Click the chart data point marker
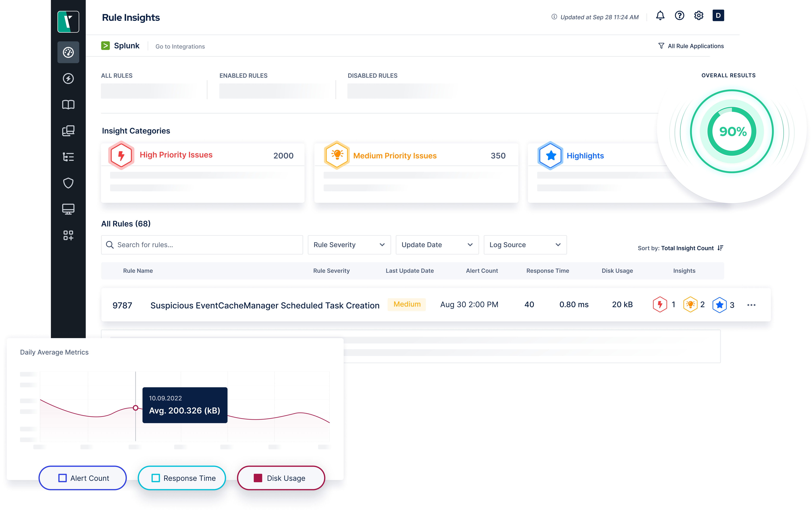812x512 pixels. tap(136, 408)
